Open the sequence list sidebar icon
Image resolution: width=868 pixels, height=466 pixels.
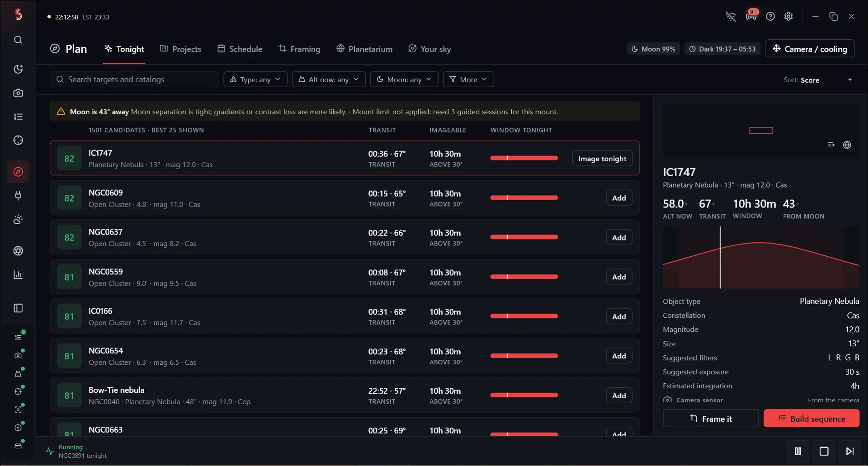tap(18, 117)
